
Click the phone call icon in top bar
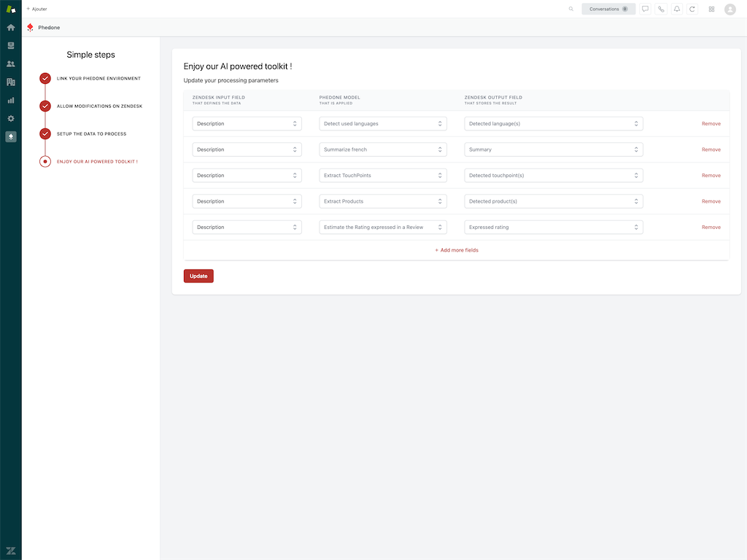click(661, 9)
